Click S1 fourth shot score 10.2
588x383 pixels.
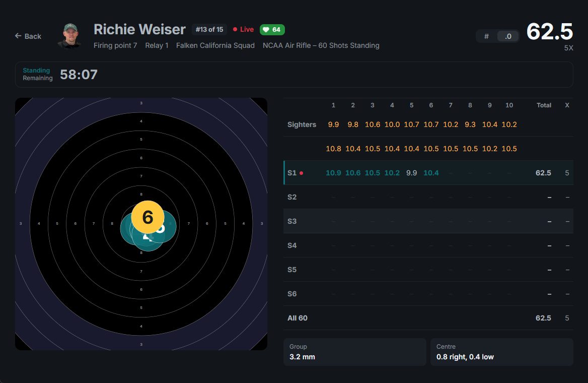[392, 173]
